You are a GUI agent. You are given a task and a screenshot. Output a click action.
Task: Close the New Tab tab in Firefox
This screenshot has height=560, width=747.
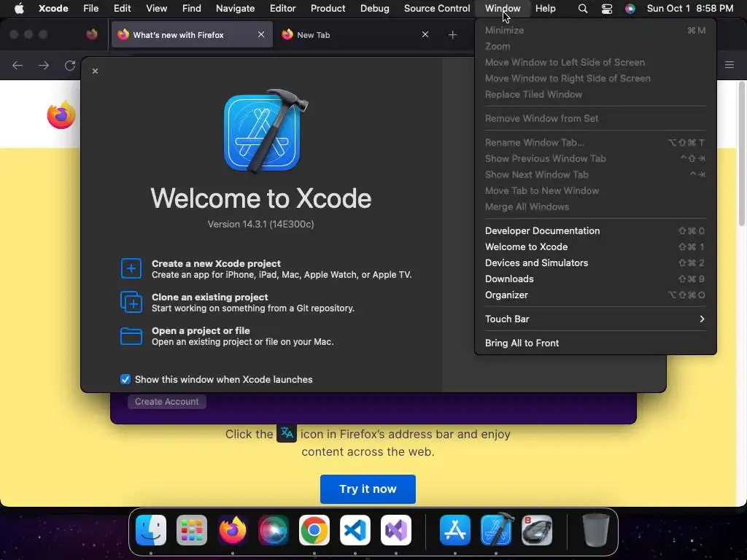(x=425, y=34)
